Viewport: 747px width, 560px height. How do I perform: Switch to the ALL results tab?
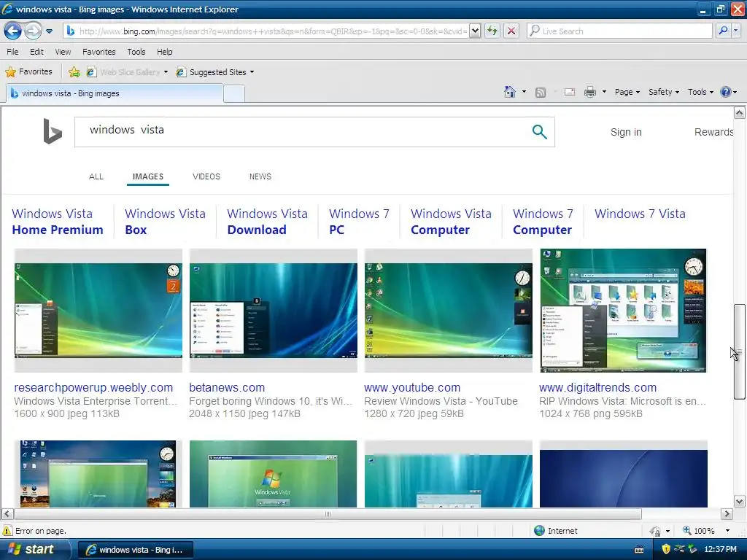pyautogui.click(x=96, y=176)
